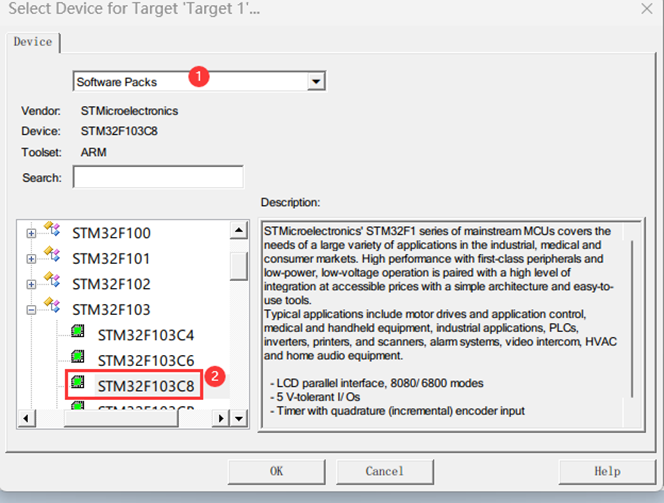The height and width of the screenshot is (503, 664).
Task: Click the Search input field
Action: tap(158, 177)
